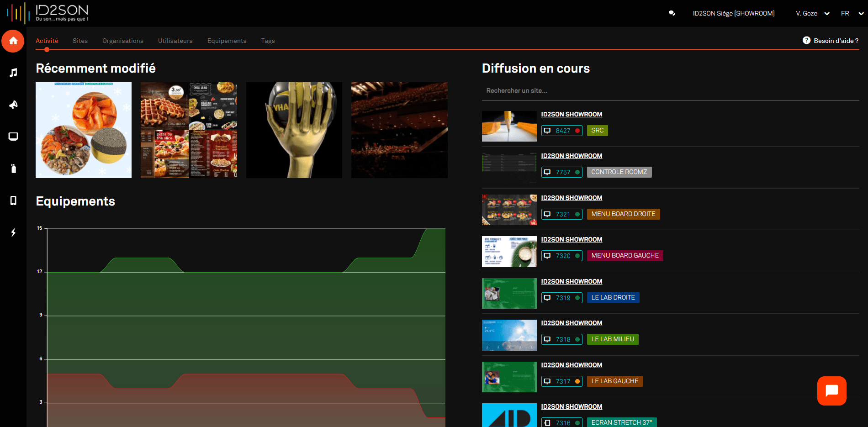Click screen icon of player 8427
868x427 pixels.
[x=547, y=131]
